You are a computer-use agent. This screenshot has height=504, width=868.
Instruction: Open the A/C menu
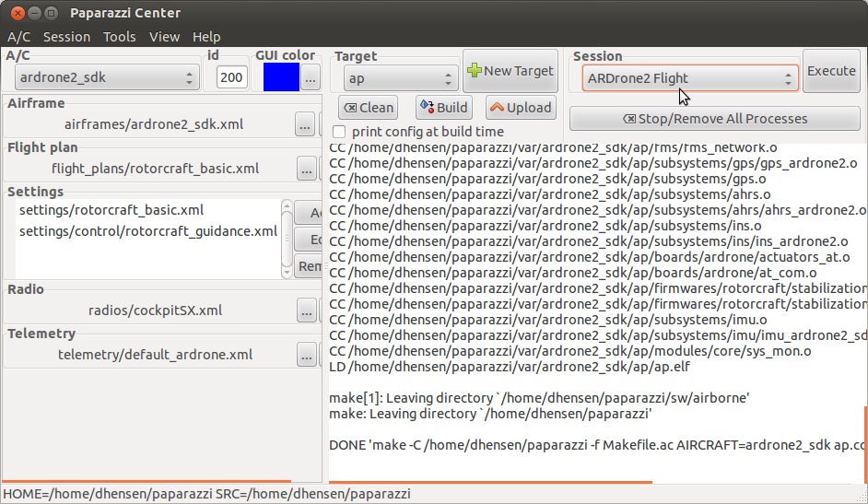18,37
